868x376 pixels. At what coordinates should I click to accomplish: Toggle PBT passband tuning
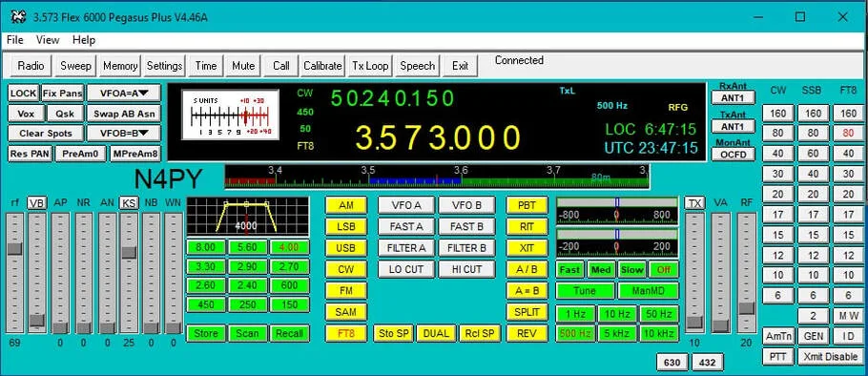[527, 205]
